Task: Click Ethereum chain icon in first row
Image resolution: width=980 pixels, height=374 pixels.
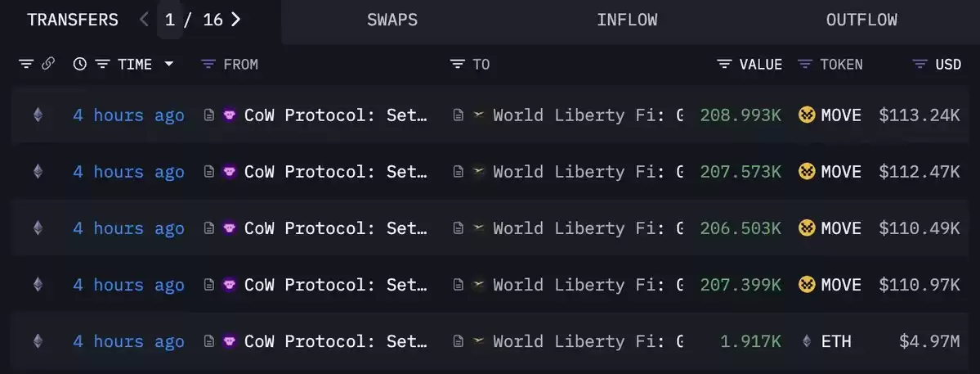Action: pos(38,115)
